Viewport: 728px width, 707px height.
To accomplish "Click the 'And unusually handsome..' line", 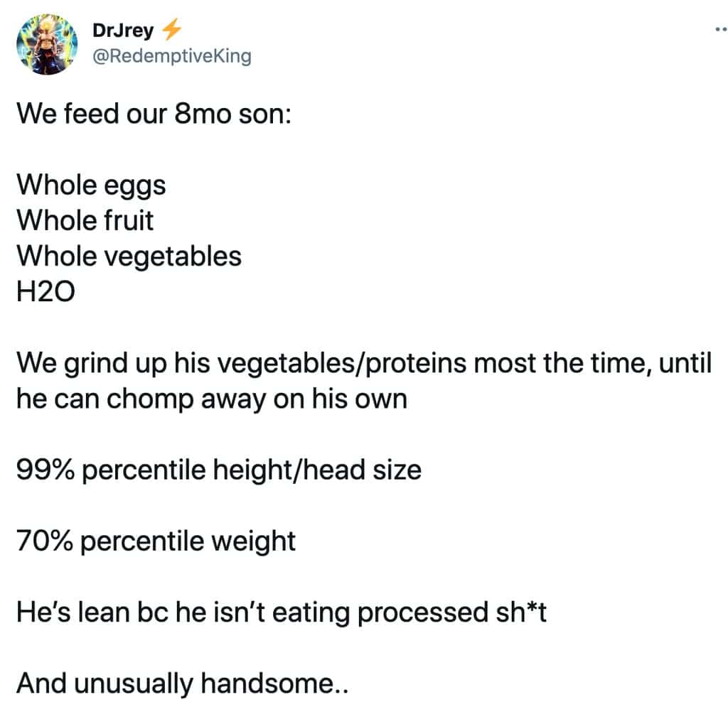I will [183, 684].
